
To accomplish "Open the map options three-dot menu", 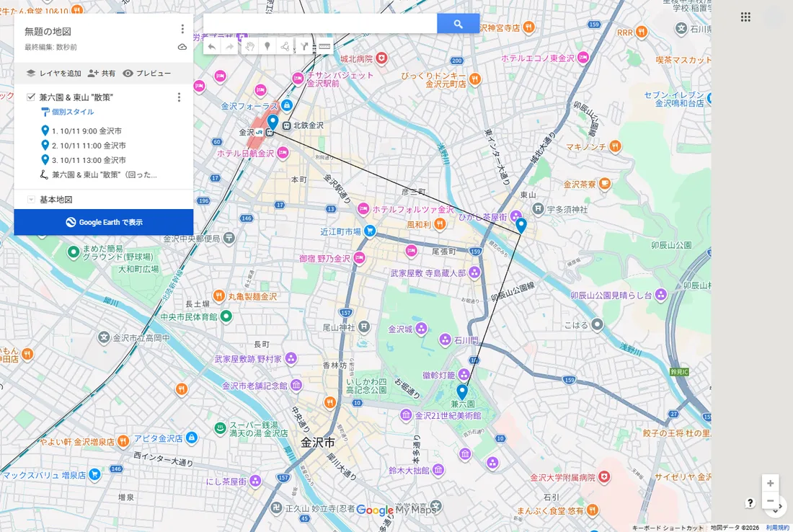I will point(182,30).
